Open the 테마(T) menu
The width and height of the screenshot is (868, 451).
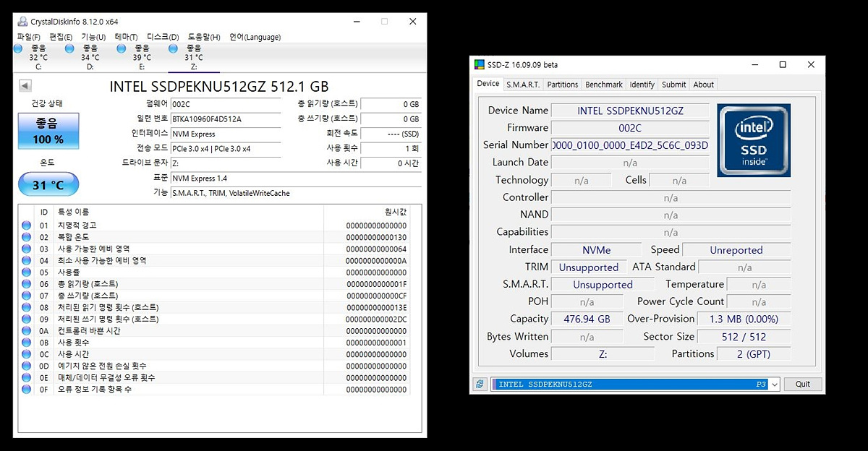click(126, 37)
